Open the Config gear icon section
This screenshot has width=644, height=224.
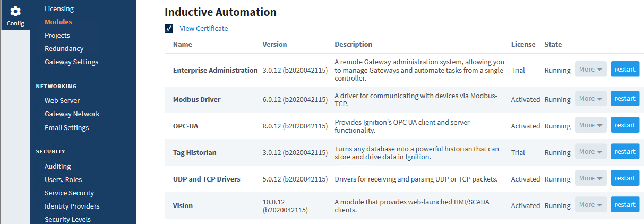coord(15,16)
